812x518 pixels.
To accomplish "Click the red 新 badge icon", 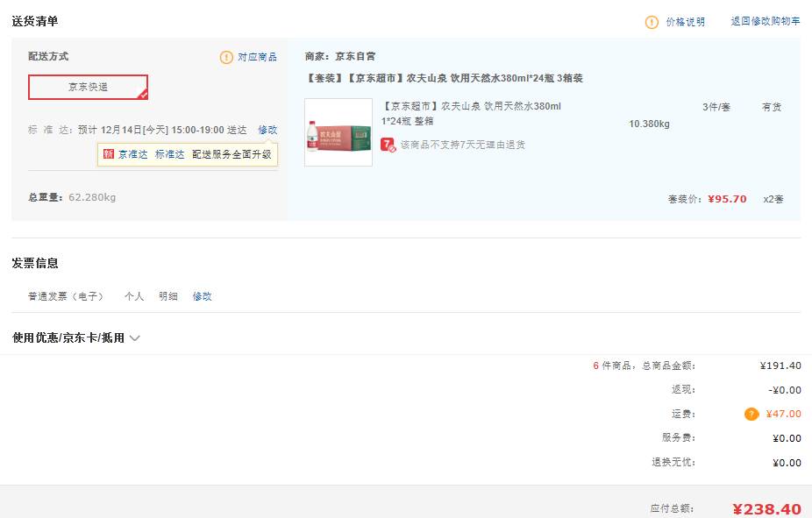I will click(x=109, y=154).
